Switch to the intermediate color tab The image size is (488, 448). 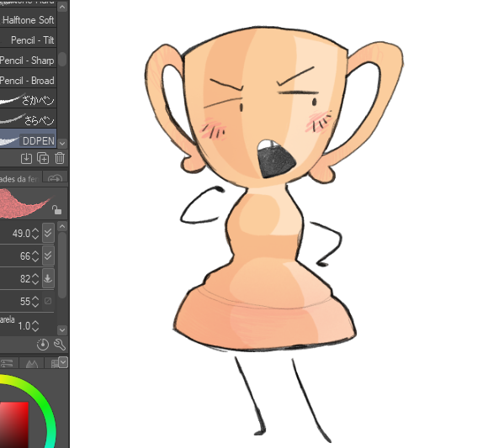click(x=32, y=363)
